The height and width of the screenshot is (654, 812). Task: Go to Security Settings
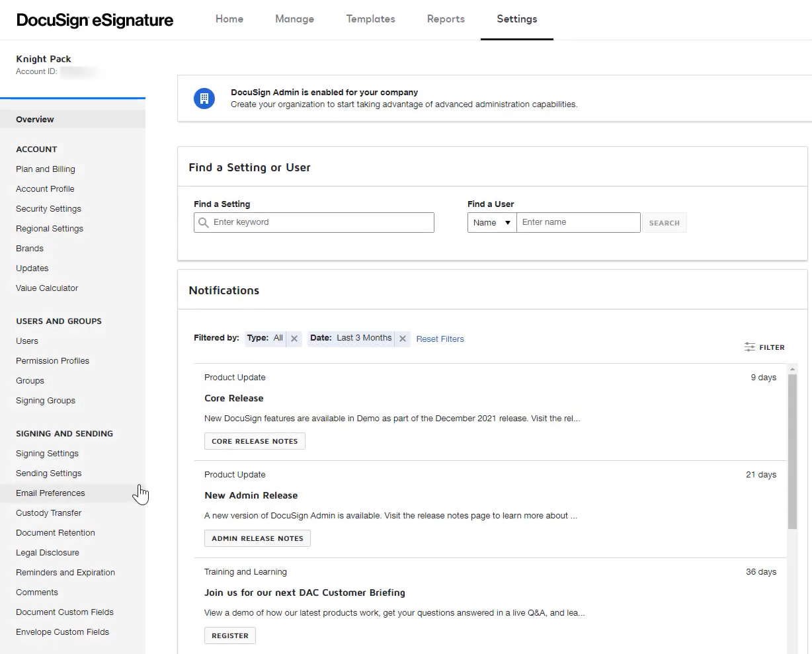[48, 209]
